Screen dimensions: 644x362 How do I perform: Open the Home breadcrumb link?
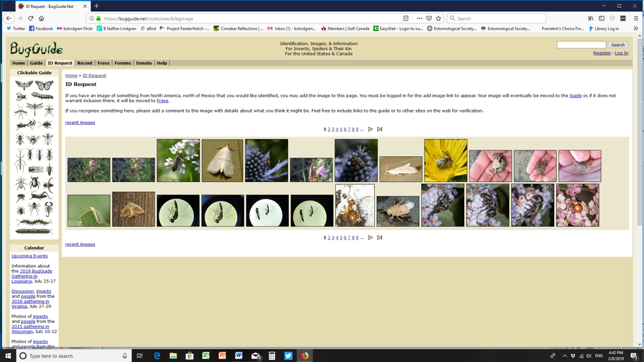[71, 75]
